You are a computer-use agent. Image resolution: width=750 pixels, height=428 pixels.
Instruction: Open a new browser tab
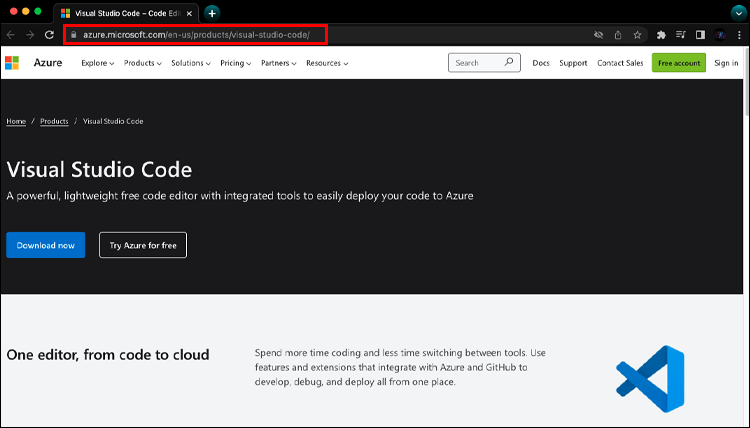[212, 13]
